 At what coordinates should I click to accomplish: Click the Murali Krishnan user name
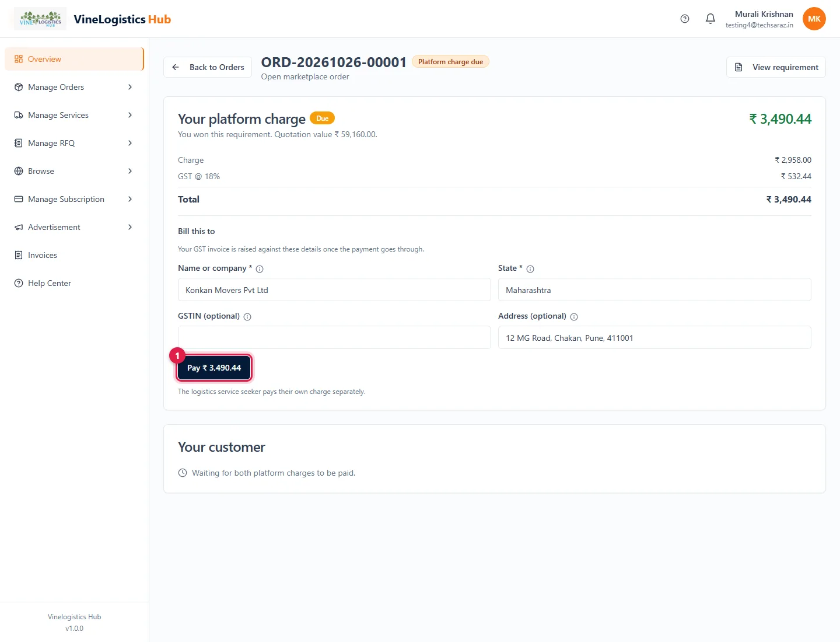point(764,14)
